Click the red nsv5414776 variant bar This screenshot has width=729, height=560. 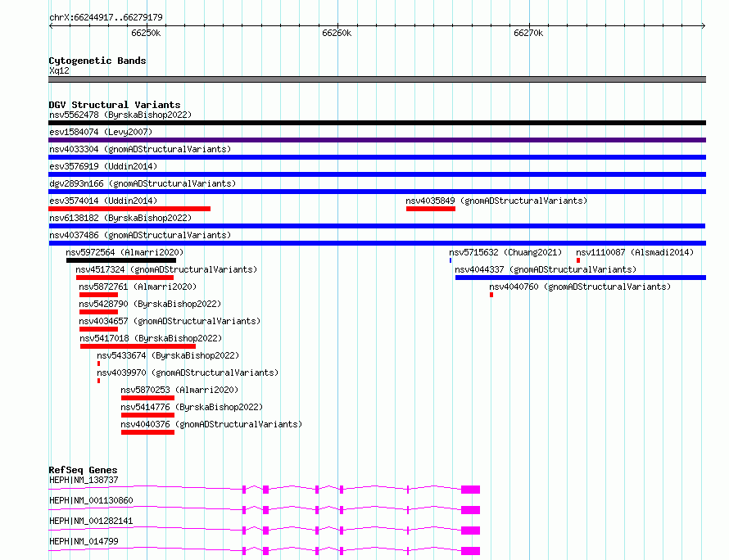click(147, 415)
